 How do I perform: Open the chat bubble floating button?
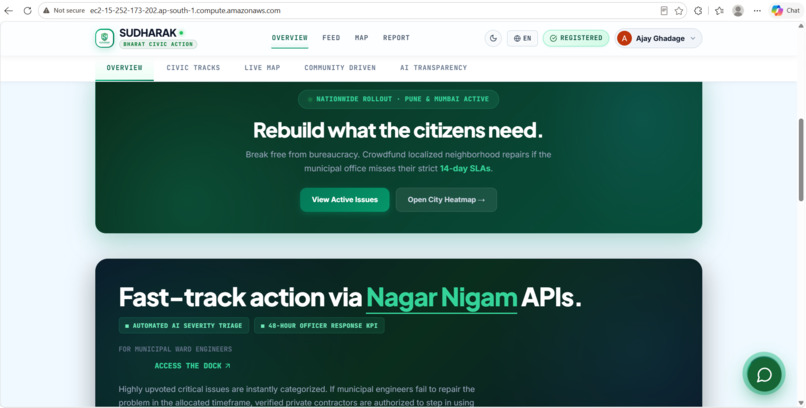pos(764,375)
